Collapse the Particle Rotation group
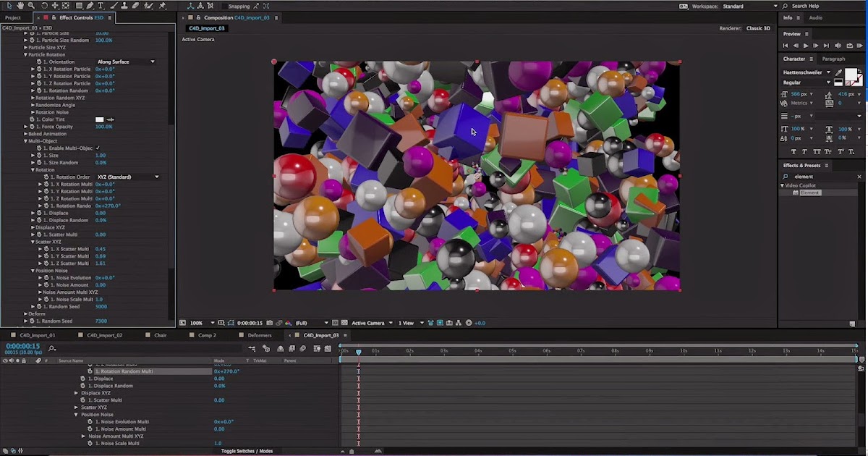This screenshot has width=868, height=456. point(25,54)
